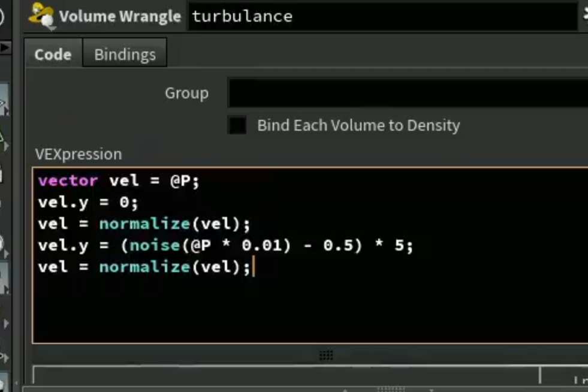Click the partially visible circle icon beside node header
The width and height of the screenshot is (588, 392).
(2, 17)
